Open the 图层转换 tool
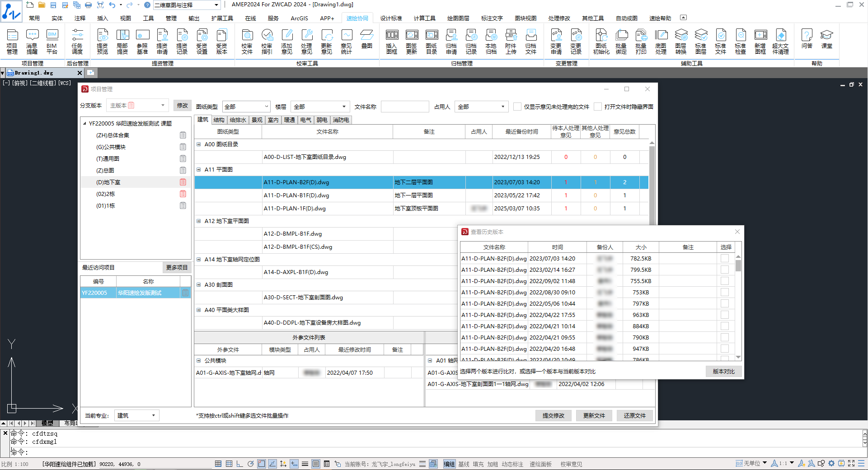Screen dimensions: 868x470 point(681,42)
